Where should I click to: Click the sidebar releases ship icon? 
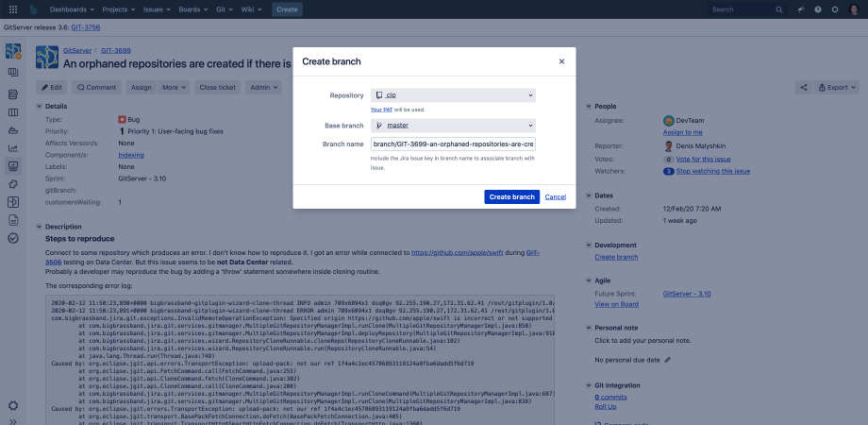pyautogui.click(x=13, y=129)
